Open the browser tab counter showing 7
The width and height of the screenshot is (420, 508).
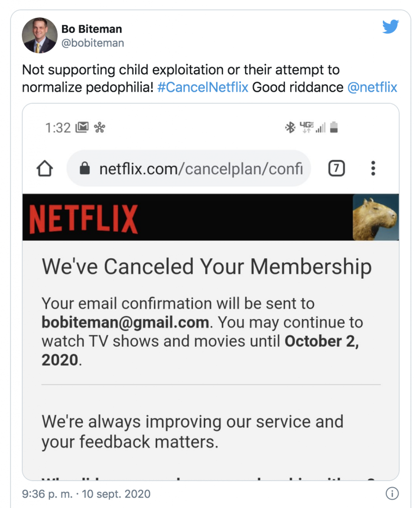[336, 169]
